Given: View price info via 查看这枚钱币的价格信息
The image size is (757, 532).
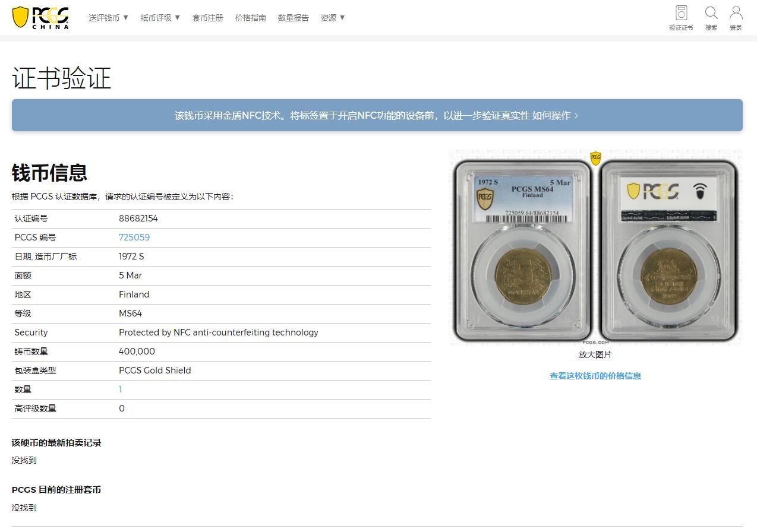Looking at the screenshot, I should (595, 376).
